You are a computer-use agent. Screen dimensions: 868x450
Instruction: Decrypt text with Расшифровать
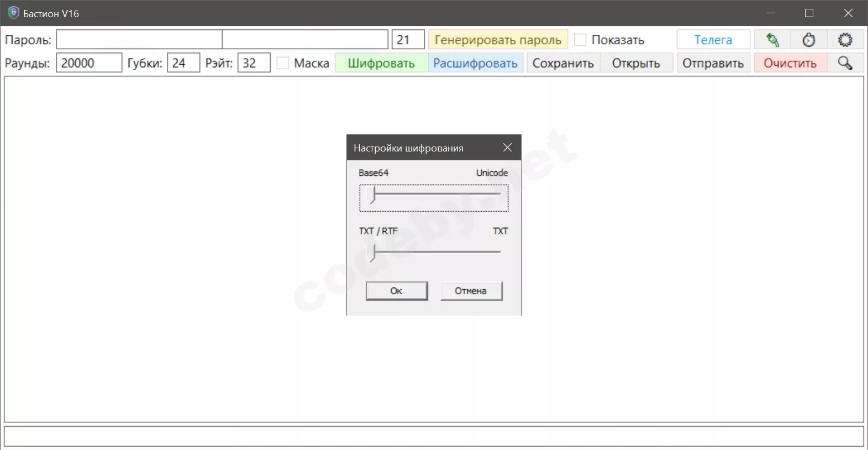(475, 63)
